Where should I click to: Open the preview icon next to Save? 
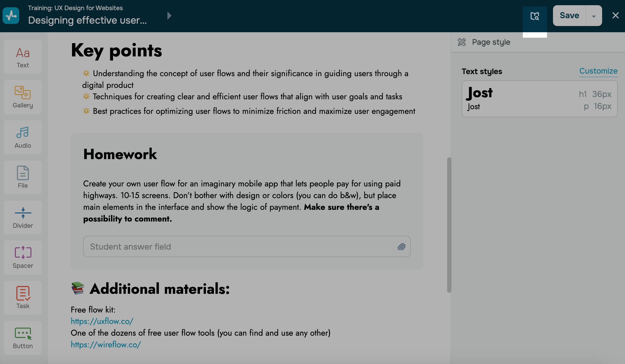535,16
